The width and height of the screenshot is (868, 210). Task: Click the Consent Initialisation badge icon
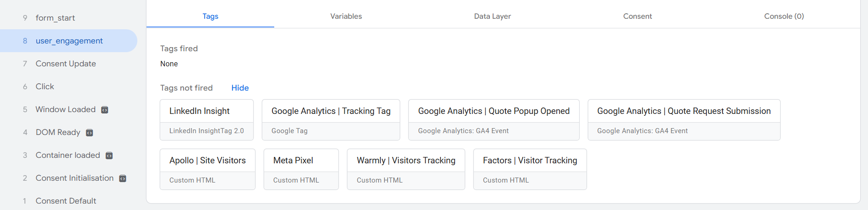(123, 178)
